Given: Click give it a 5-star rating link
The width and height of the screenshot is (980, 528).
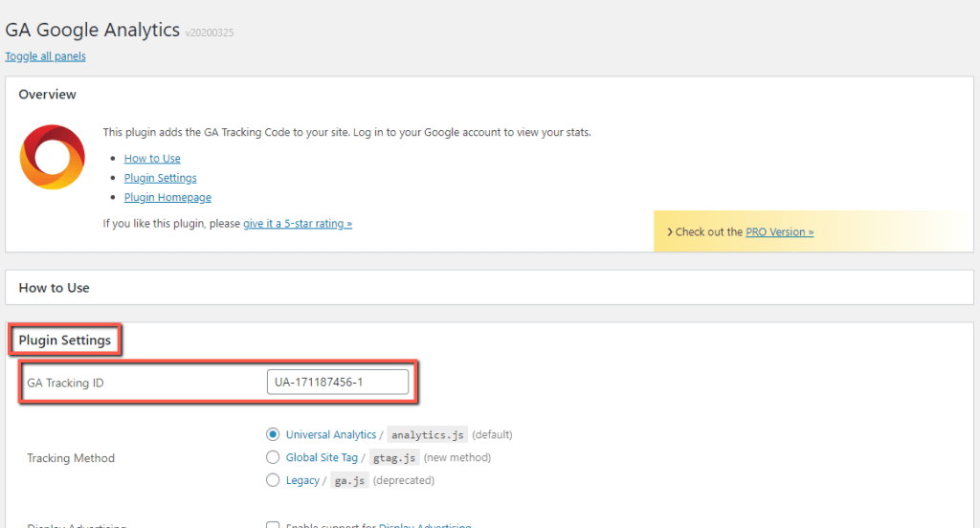Looking at the screenshot, I should click(x=298, y=224).
